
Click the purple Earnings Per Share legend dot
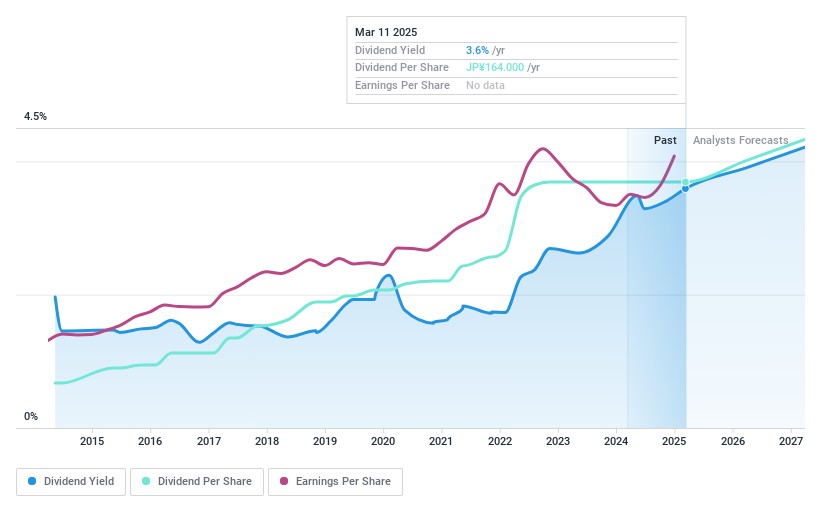(284, 481)
